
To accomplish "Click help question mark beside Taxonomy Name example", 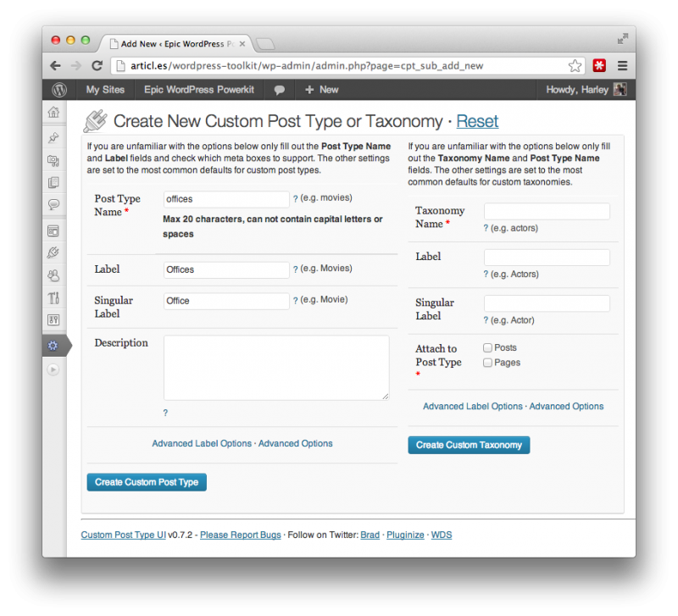I will 486,228.
